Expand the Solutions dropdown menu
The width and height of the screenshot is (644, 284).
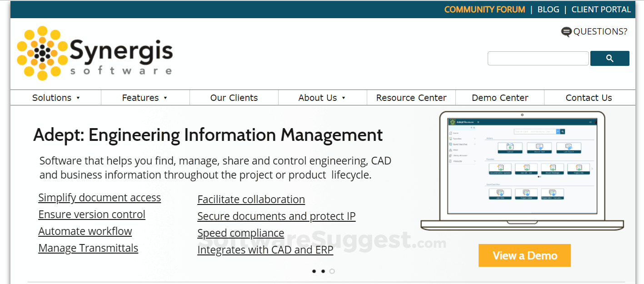[x=56, y=98]
